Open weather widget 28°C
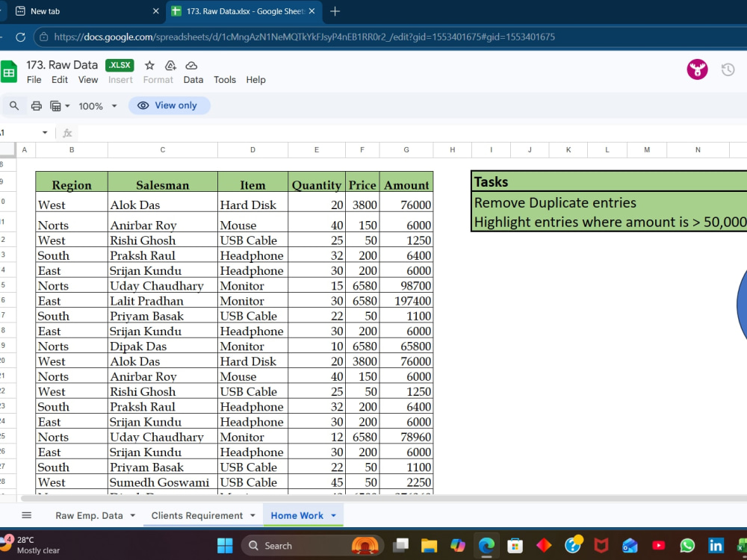 pyautogui.click(x=31, y=545)
